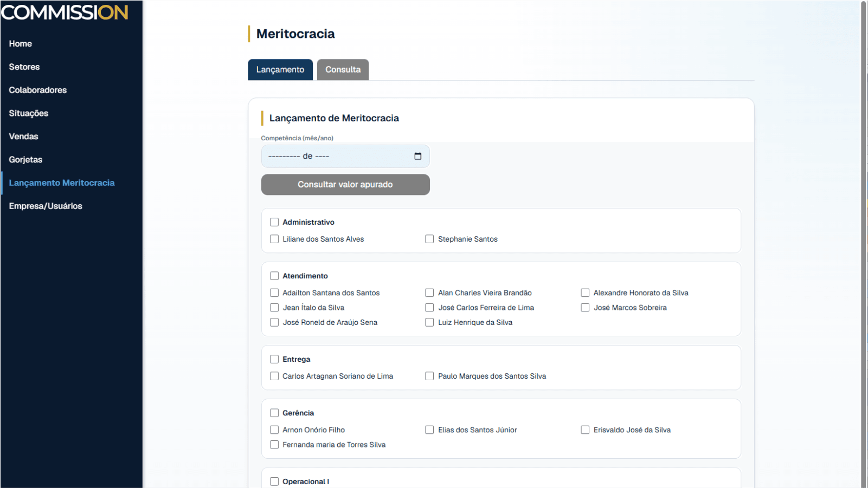The width and height of the screenshot is (868, 488).
Task: Go to Gorjetas page
Action: (x=25, y=160)
